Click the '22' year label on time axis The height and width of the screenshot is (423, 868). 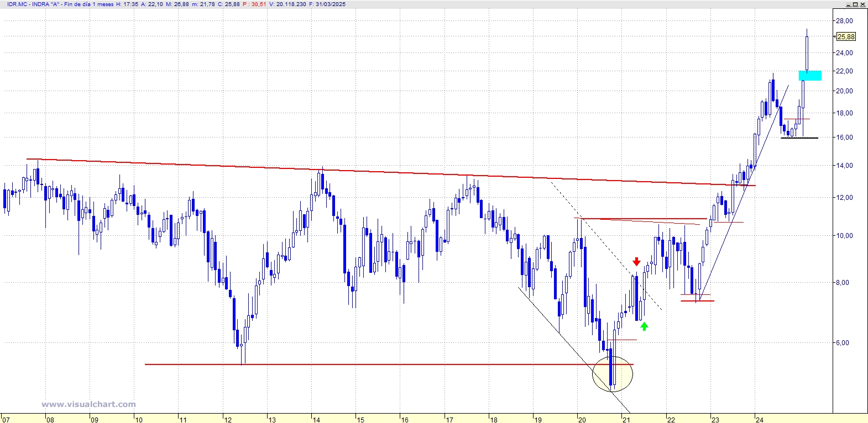click(x=671, y=420)
